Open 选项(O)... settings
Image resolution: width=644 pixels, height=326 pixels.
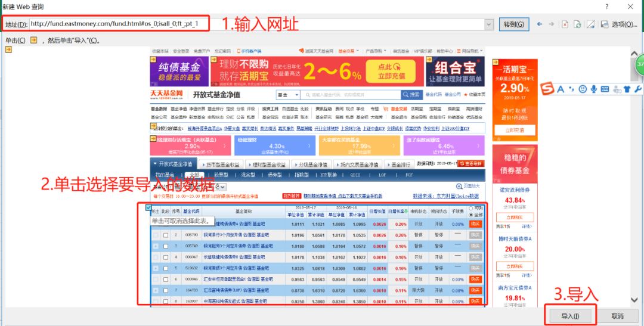(x=625, y=24)
